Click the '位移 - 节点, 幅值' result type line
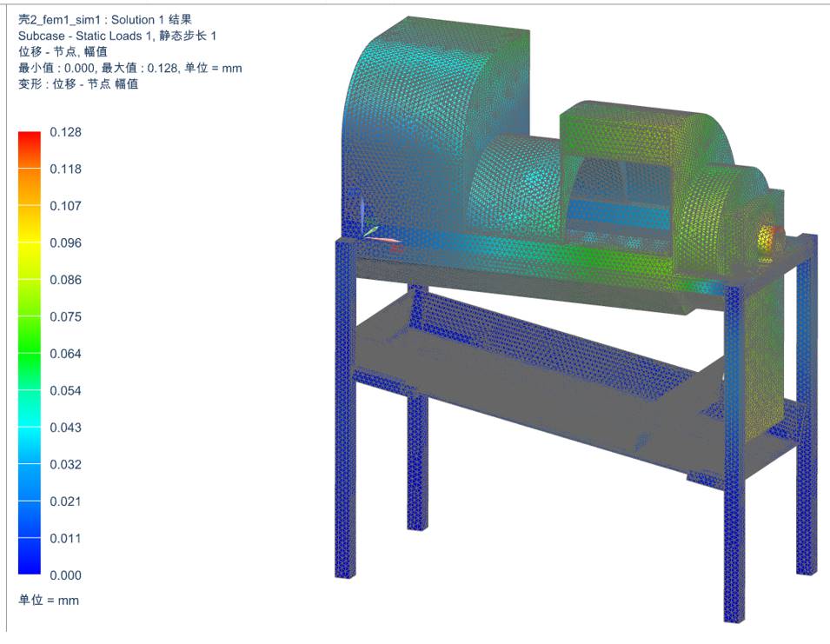830x644 pixels. pos(63,52)
